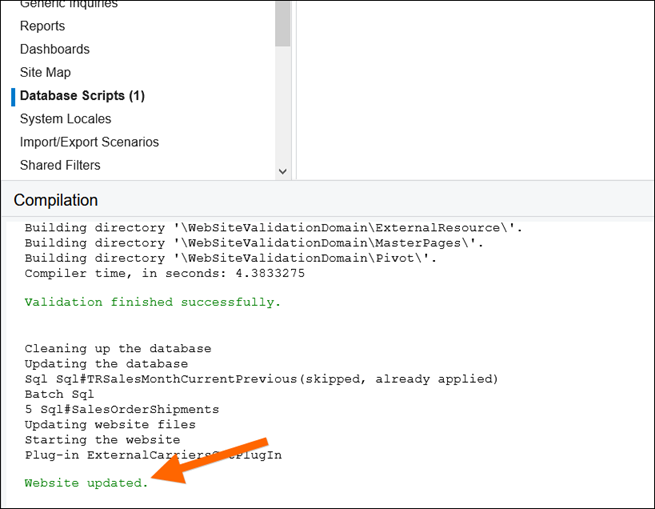This screenshot has width=655, height=509.
Task: Select Database Scripts (1) item
Action: coord(82,96)
